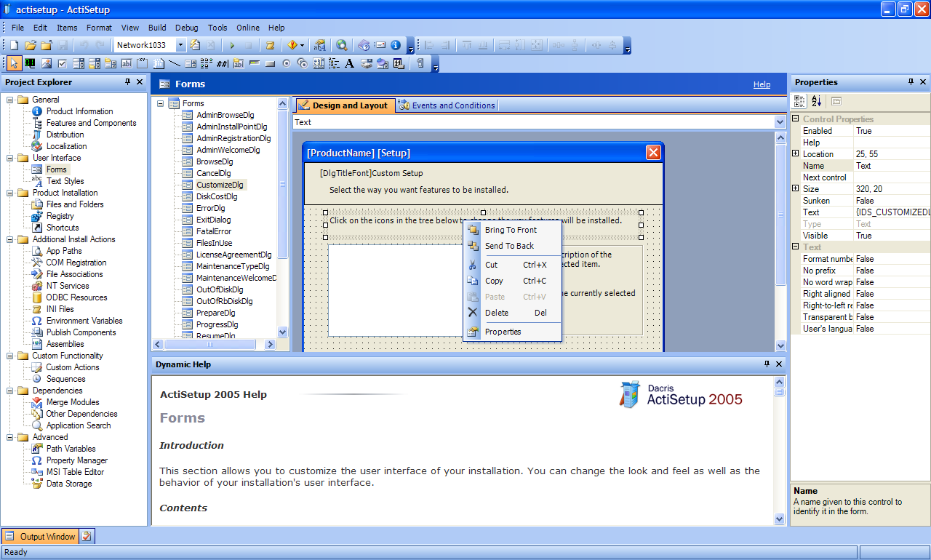This screenshot has width=931, height=560.
Task: Choose Send To Back from context menu
Action: (512, 246)
